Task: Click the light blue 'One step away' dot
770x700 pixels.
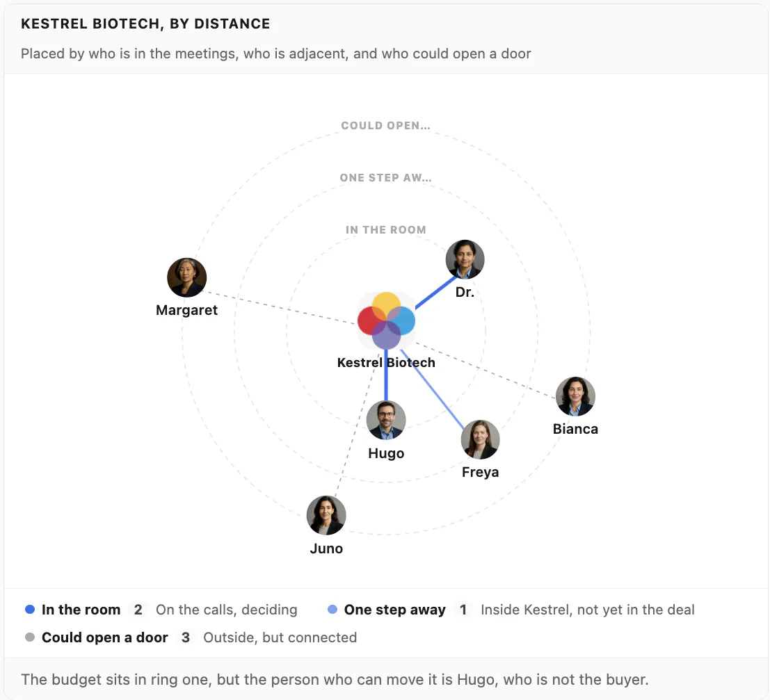Action: 332,609
